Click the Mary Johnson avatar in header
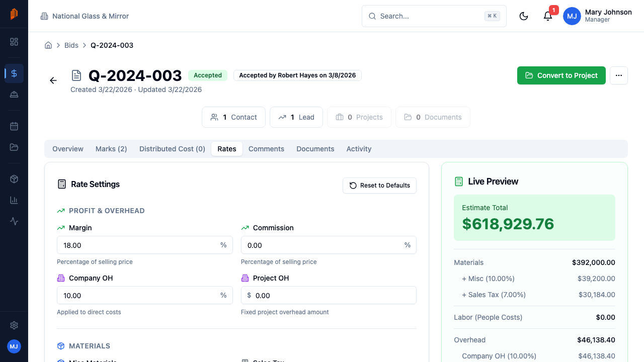 [572, 16]
